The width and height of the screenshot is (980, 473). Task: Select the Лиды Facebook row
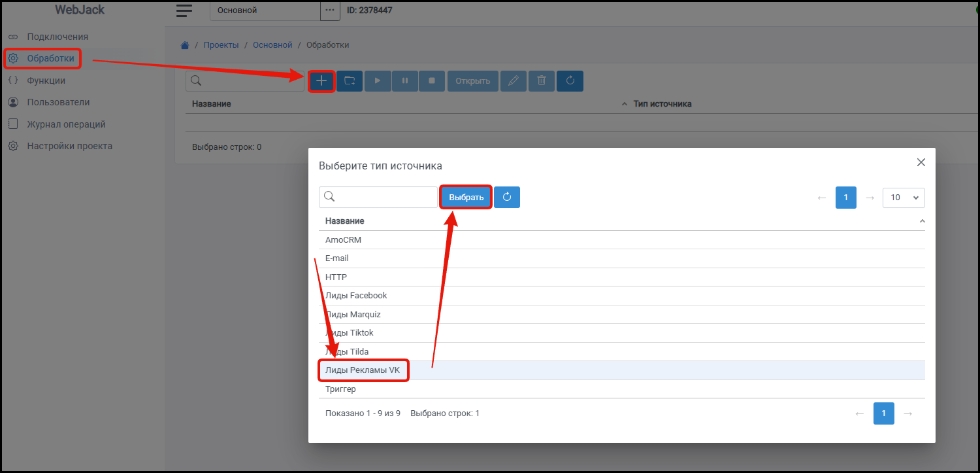(x=622, y=296)
